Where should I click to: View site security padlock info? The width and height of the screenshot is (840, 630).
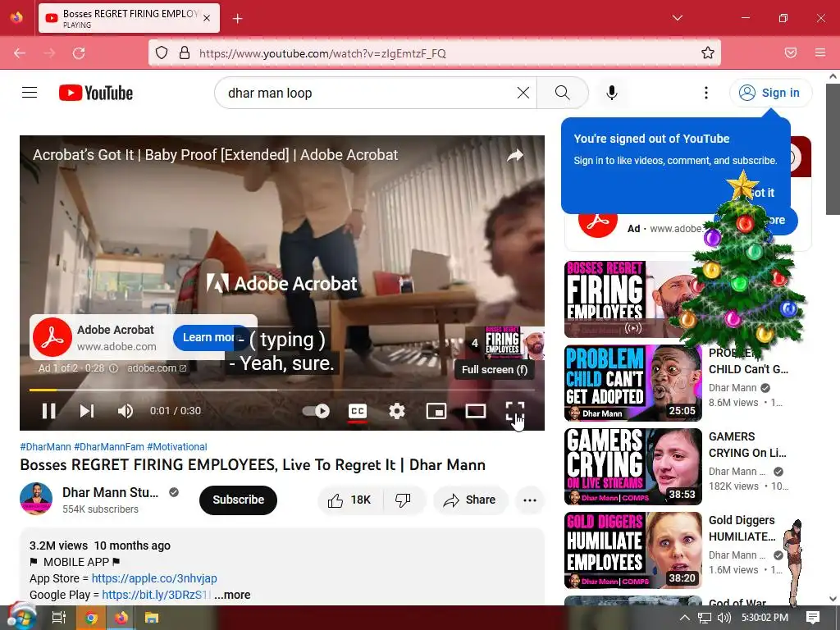coord(185,53)
